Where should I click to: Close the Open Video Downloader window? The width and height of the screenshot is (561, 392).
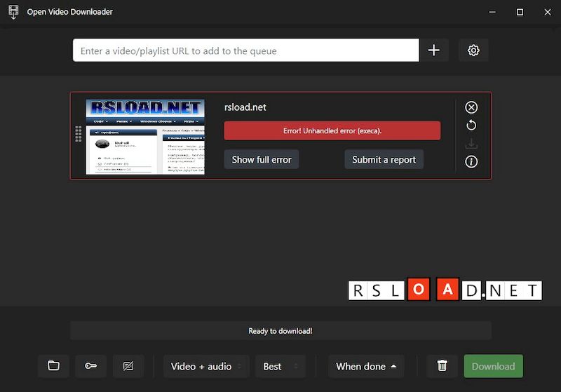point(548,12)
